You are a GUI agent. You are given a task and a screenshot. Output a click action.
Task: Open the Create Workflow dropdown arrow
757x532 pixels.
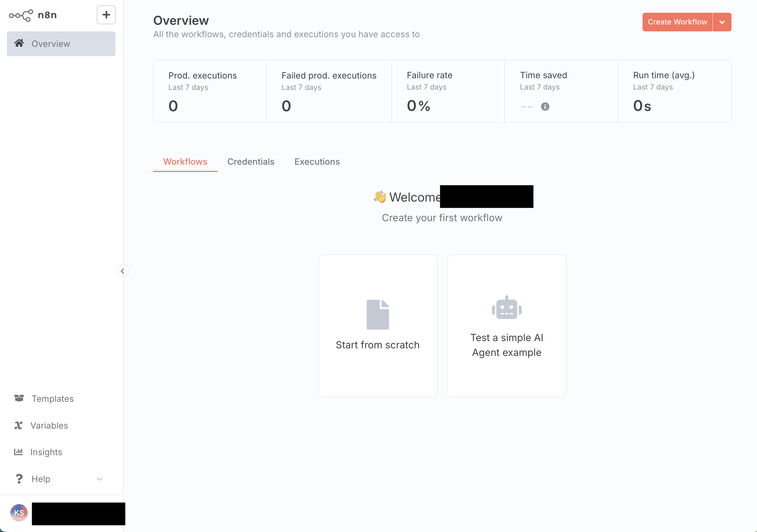(x=722, y=22)
